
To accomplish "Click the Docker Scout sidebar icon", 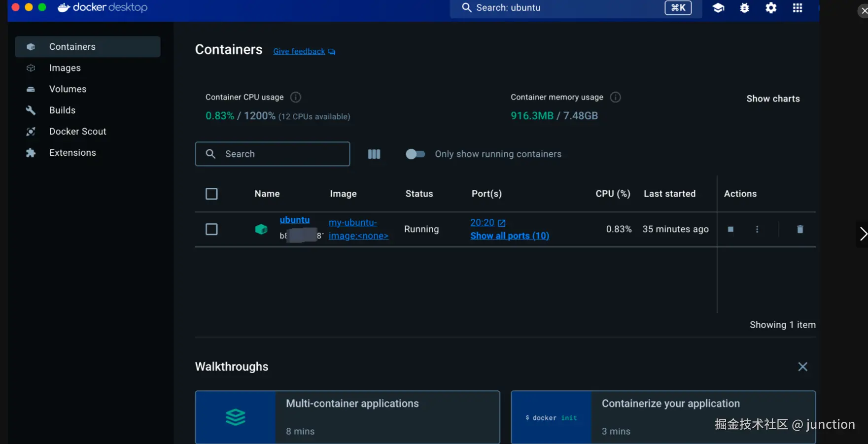I will [x=31, y=132].
